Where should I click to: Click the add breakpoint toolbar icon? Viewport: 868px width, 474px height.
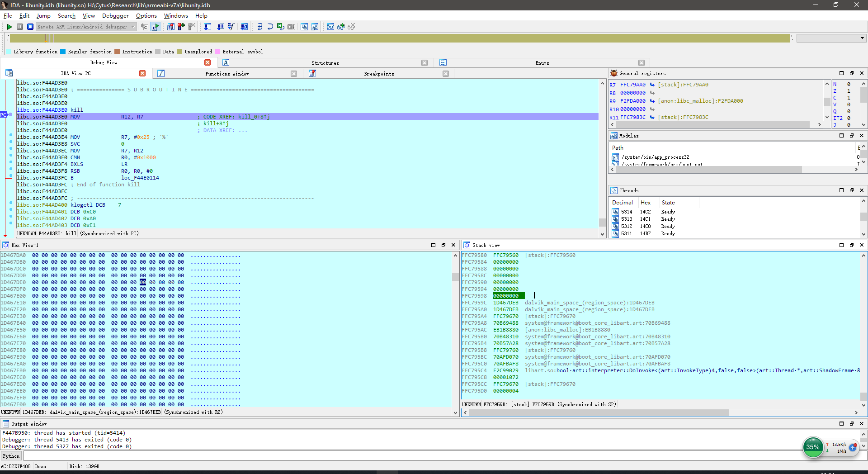[x=181, y=27]
